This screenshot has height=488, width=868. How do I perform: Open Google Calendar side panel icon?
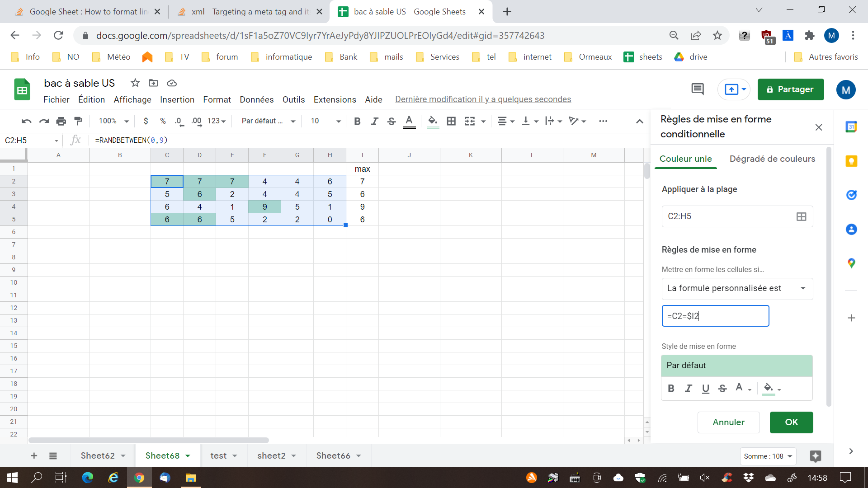click(x=851, y=127)
